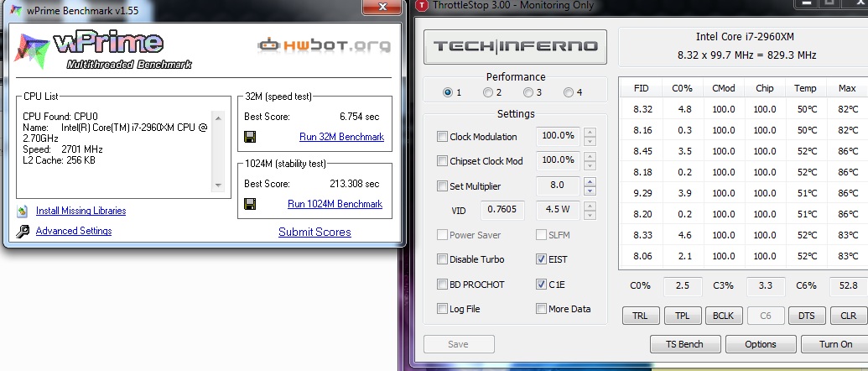Click the 9.29 FID value
This screenshot has width=868, height=371.
(x=642, y=193)
